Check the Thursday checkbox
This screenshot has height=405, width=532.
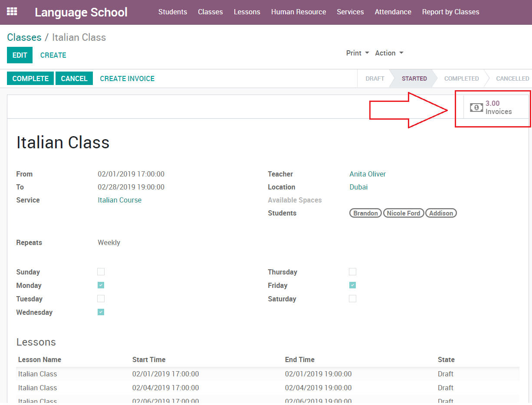click(x=352, y=272)
